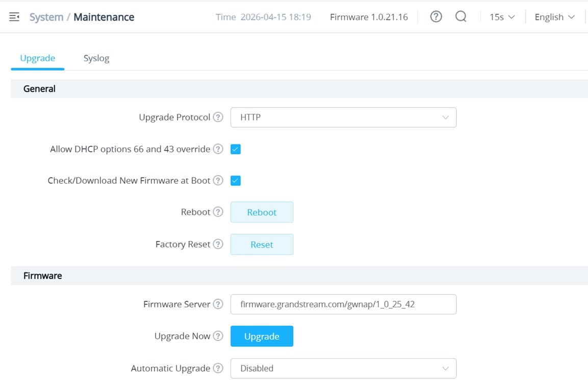The width and height of the screenshot is (588, 389).
Task: Open the 15s refresh interval dropdown
Action: pos(502,17)
